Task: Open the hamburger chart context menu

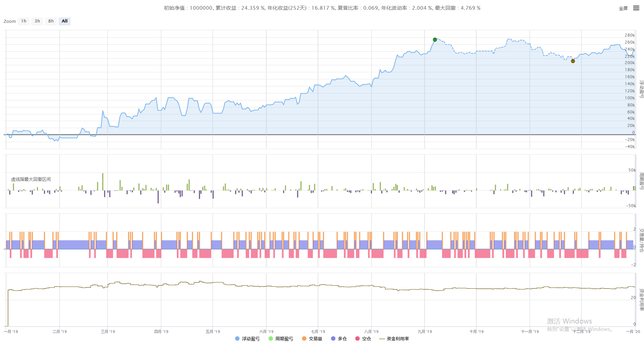Action: click(x=636, y=8)
